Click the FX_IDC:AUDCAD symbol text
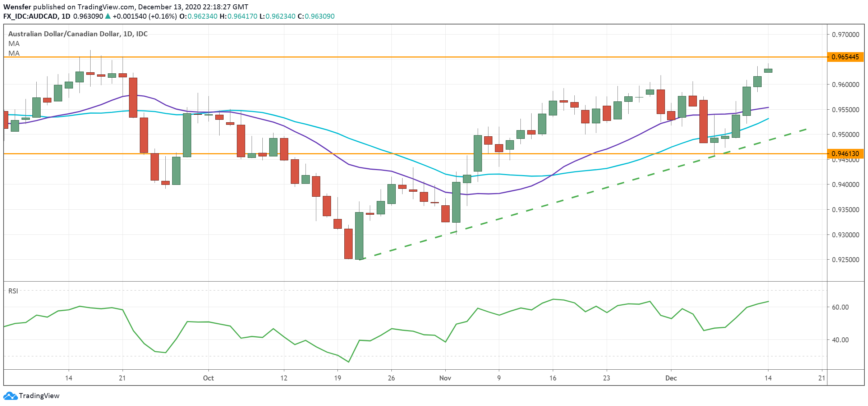 point(31,16)
